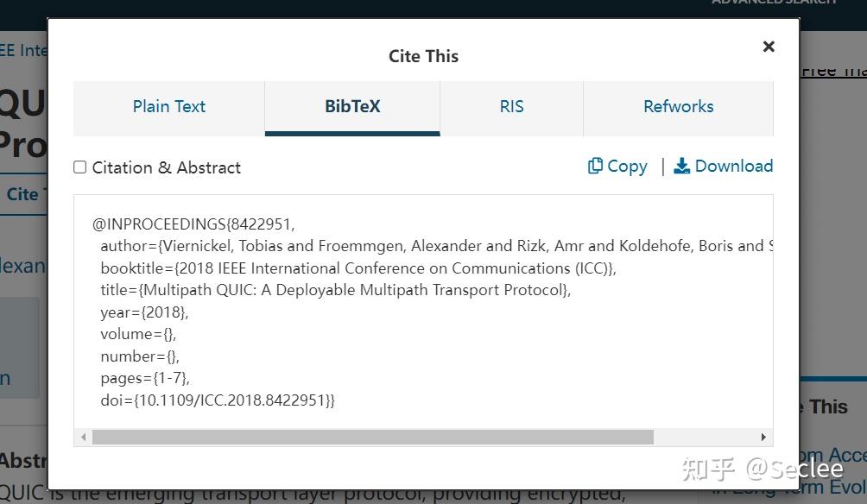Click the Copy text link
The height and width of the screenshot is (504, 867).
[x=627, y=167]
